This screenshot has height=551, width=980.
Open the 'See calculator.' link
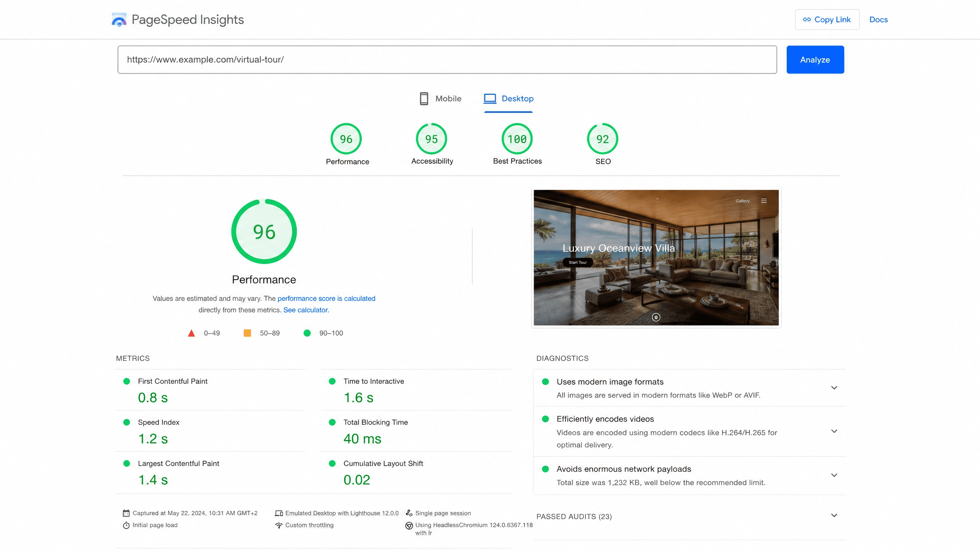point(306,310)
